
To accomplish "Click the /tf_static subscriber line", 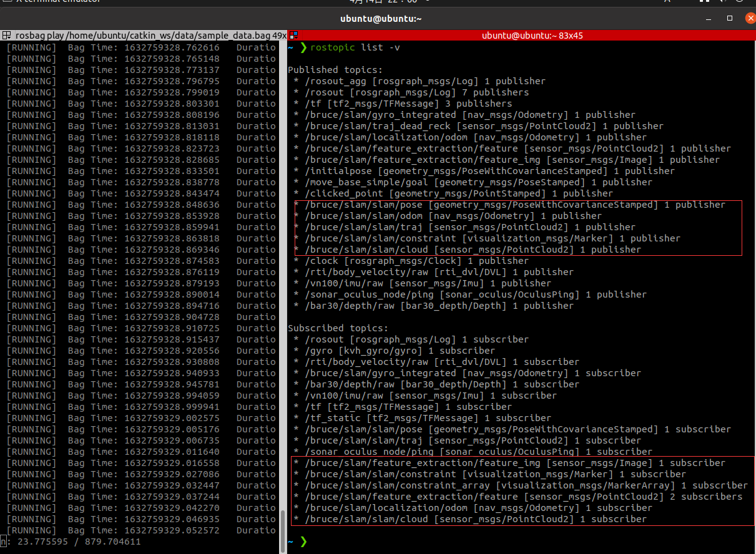I will pos(422,418).
